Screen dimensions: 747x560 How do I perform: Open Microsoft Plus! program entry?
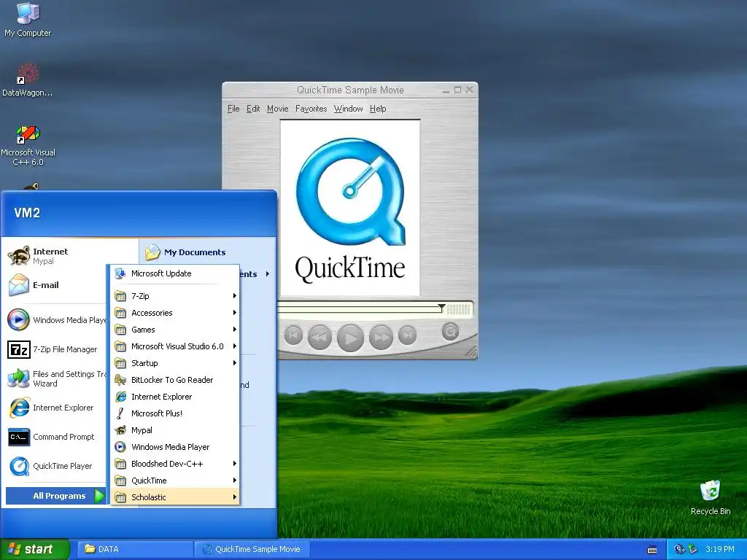click(175, 413)
